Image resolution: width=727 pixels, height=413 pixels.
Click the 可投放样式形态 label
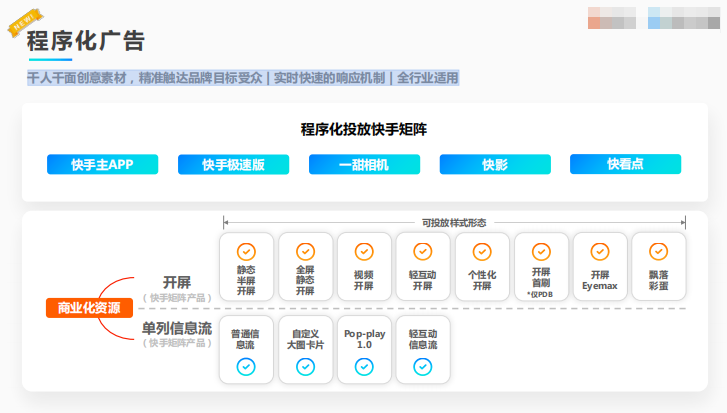coord(454,223)
